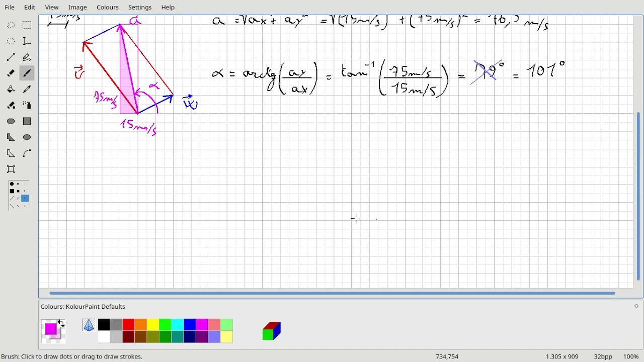Viewport: 644px width, 362px height.
Task: Click the canvas horizontal scrollbar
Action: click(332, 293)
